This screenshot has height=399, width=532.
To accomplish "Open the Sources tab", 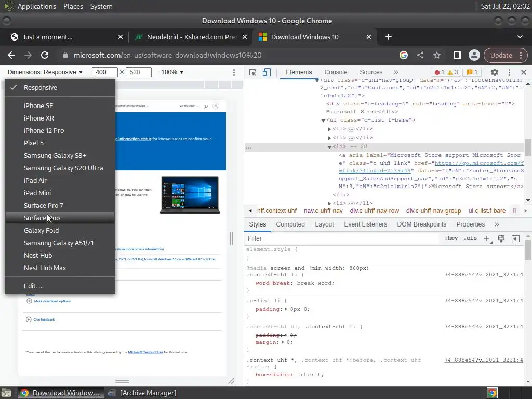I will (371, 72).
